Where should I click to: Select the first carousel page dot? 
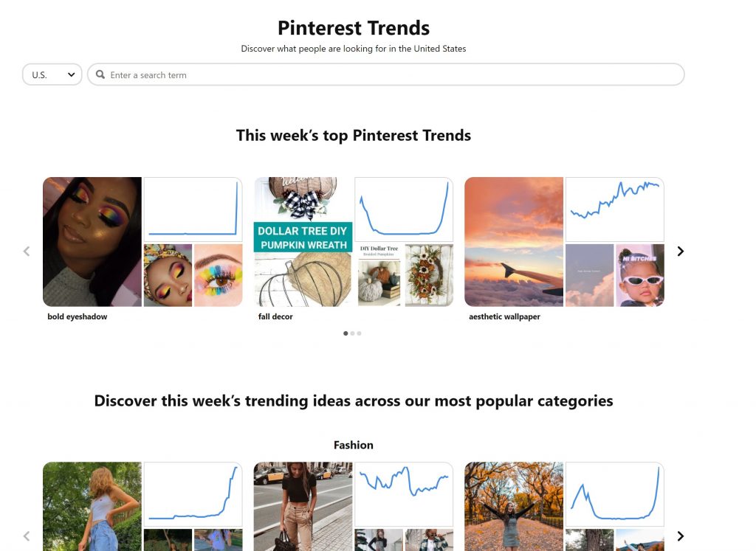pos(346,333)
